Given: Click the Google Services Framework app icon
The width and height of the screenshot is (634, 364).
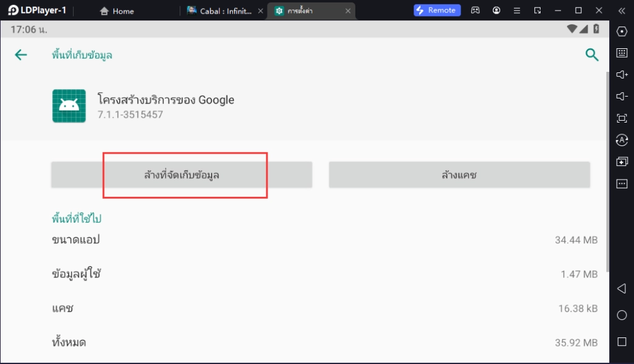Looking at the screenshot, I should point(69,106).
